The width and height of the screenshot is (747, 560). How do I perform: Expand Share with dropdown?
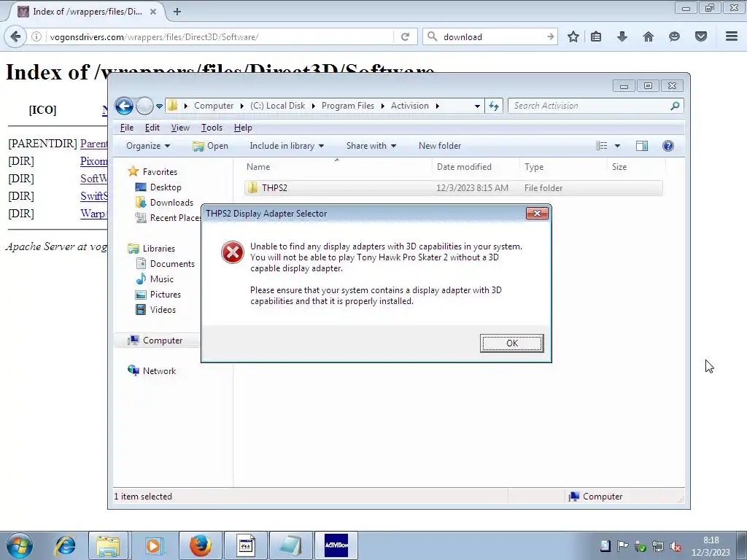tap(371, 146)
